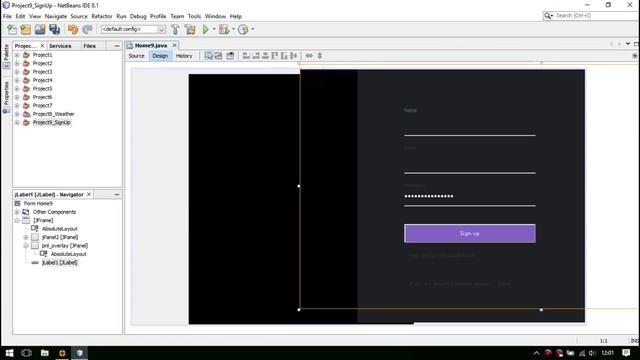
Task: Build the project with the hammer icon
Action: click(175, 29)
